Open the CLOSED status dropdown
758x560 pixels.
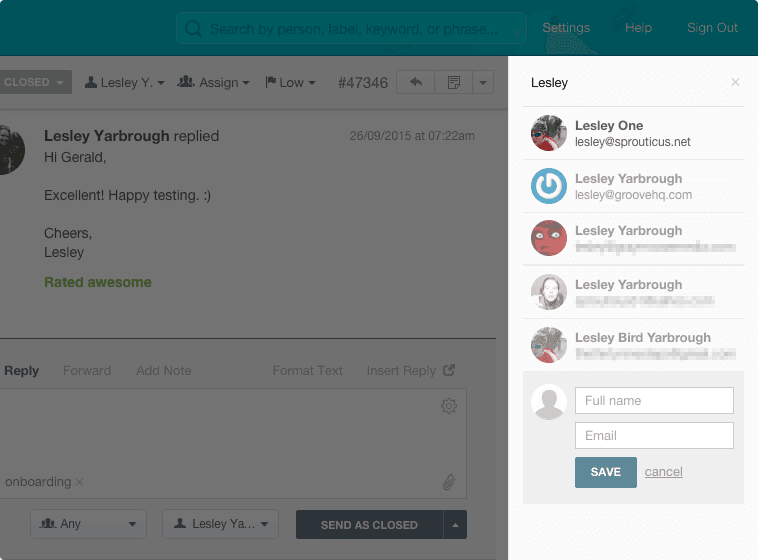pos(35,82)
